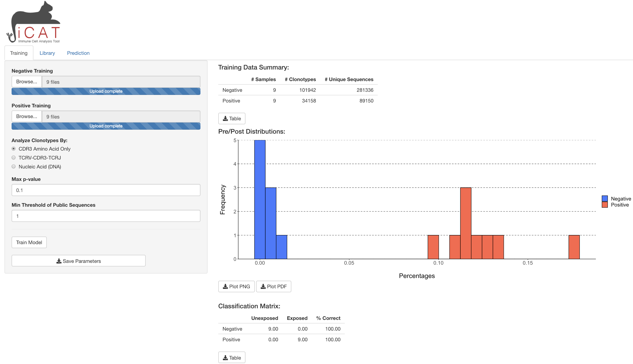Click negative unique sequences value 281336
This screenshot has width=633, height=364.
tap(365, 90)
